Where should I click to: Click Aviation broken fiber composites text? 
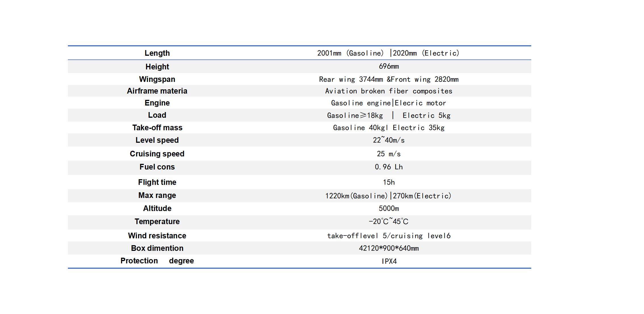[x=389, y=91]
